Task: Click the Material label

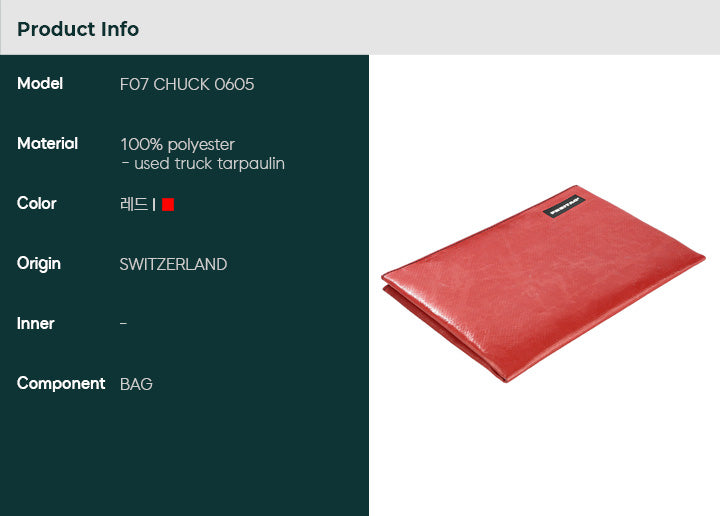Action: click(47, 143)
